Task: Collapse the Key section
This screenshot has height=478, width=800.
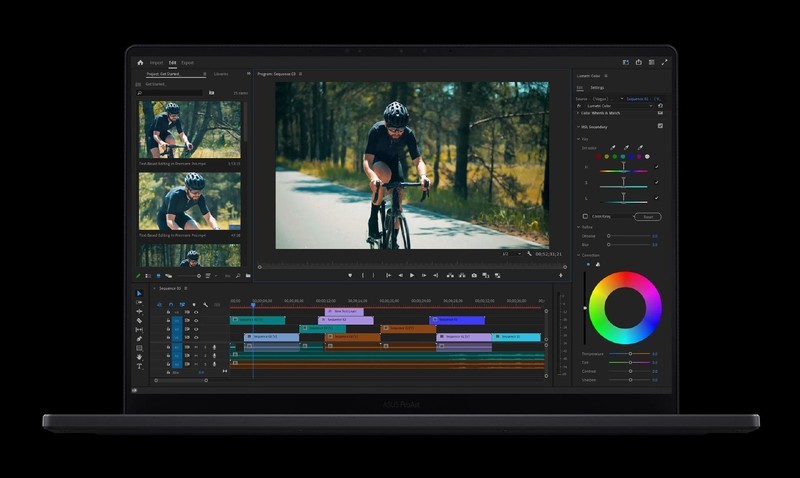Action: [x=579, y=138]
